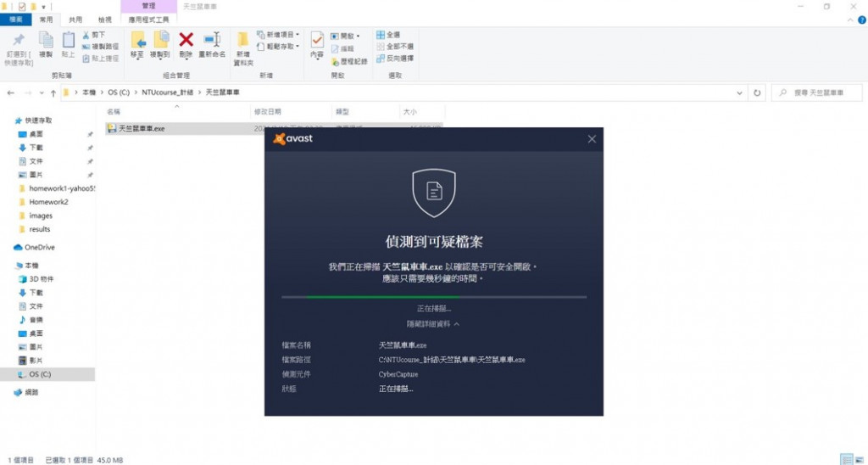Open 影片 (Videos) under This PC
The image size is (868, 465).
pyautogui.click(x=31, y=361)
